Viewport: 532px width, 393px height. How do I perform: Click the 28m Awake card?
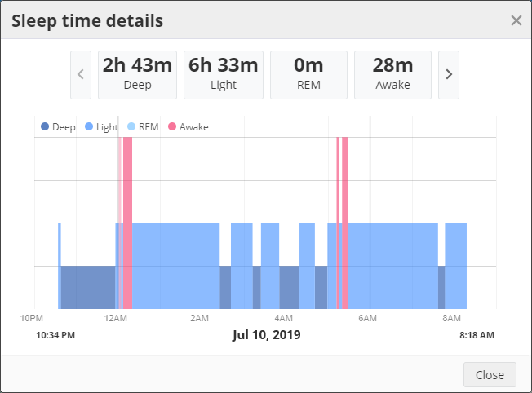coord(393,75)
